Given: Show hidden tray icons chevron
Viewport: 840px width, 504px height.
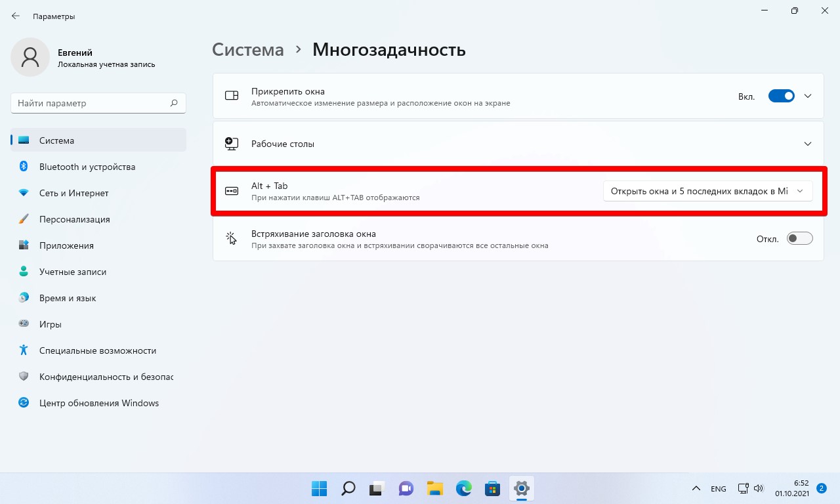Looking at the screenshot, I should (x=696, y=488).
